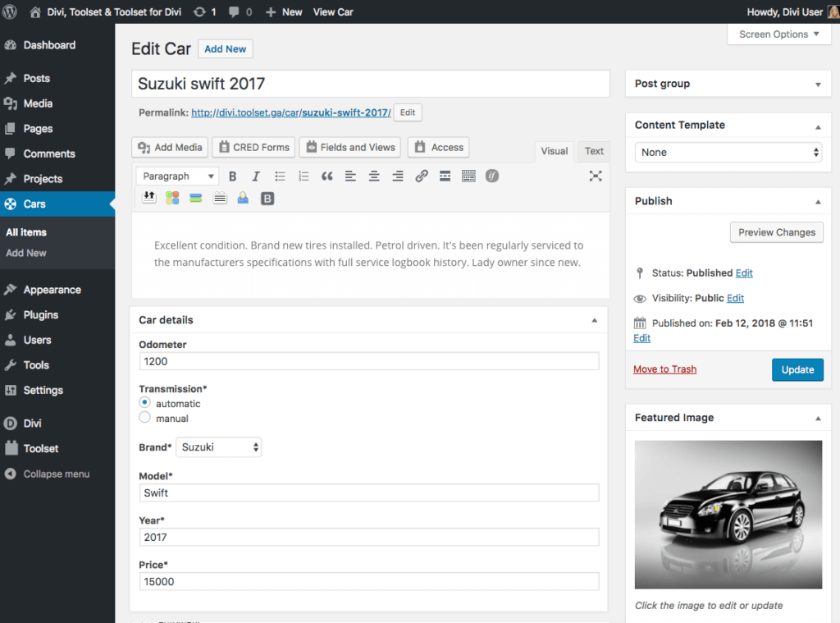Click the Add New button beside Edit Car
Viewport: 840px width, 623px height.
click(x=225, y=48)
